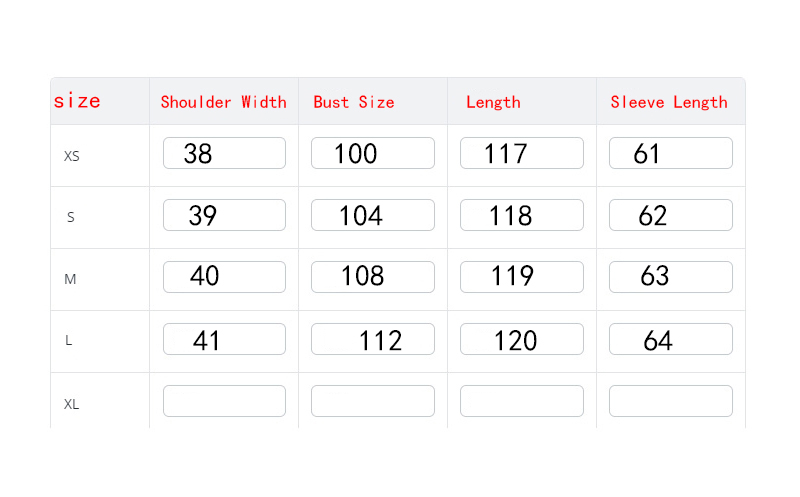Click the S Shoulder Width field showing 39
Screen dimensions: 800x497
point(224,215)
